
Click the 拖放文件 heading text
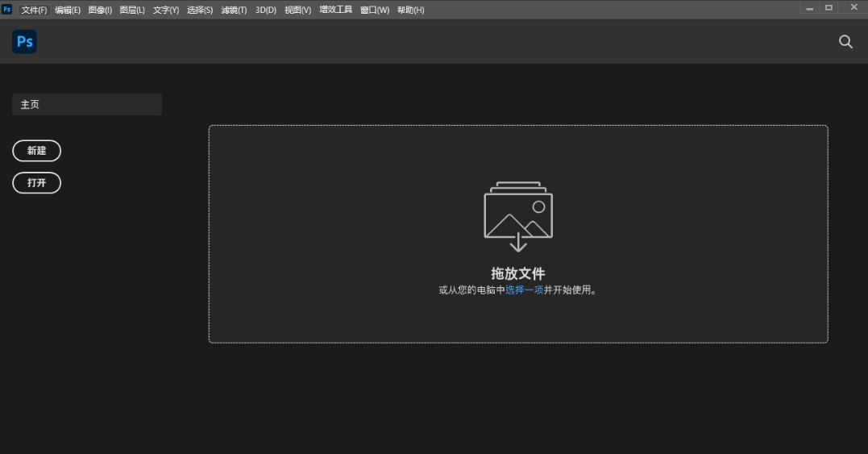(518, 273)
